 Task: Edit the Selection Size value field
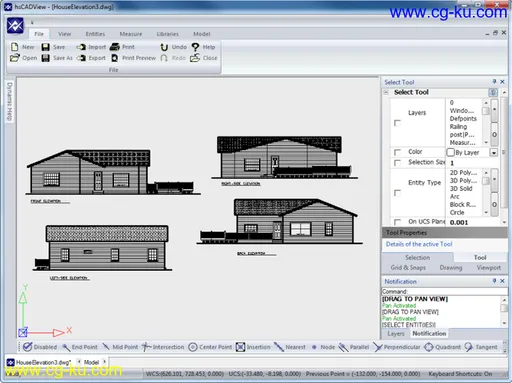coord(472,163)
